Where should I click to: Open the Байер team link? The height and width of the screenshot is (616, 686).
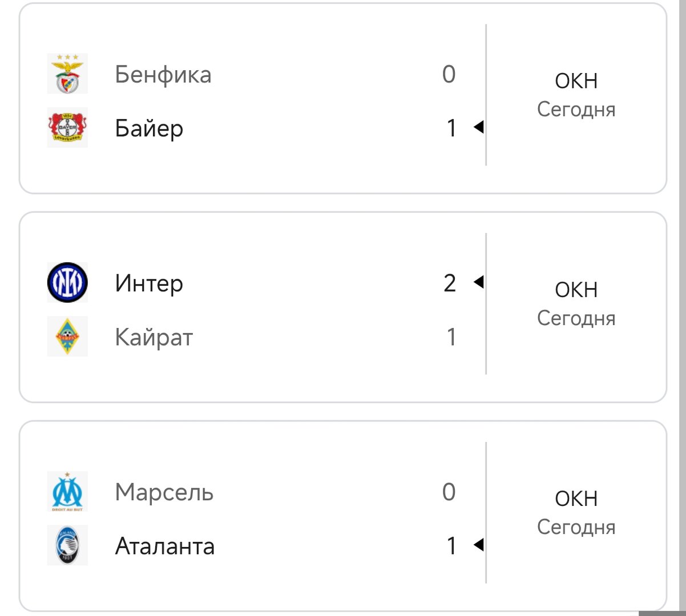click(149, 128)
